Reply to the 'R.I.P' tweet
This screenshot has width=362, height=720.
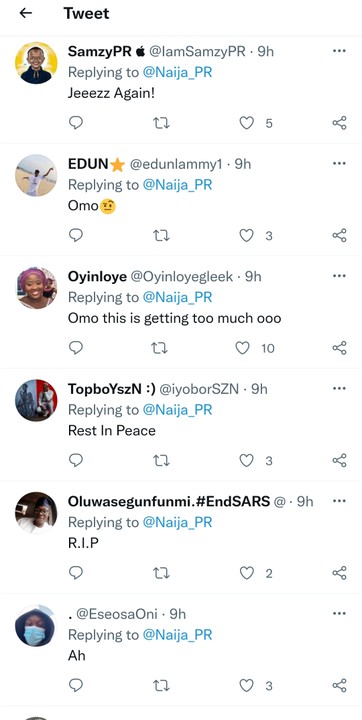pos(76,573)
